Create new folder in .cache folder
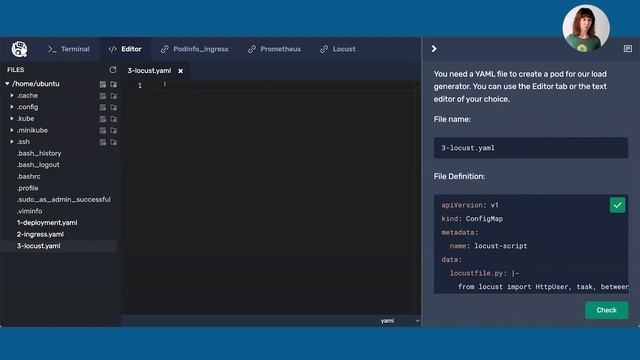 (x=113, y=96)
